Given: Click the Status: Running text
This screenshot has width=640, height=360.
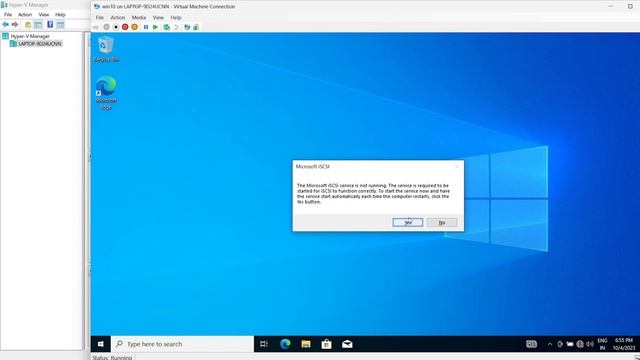Looking at the screenshot, I should [x=112, y=358].
